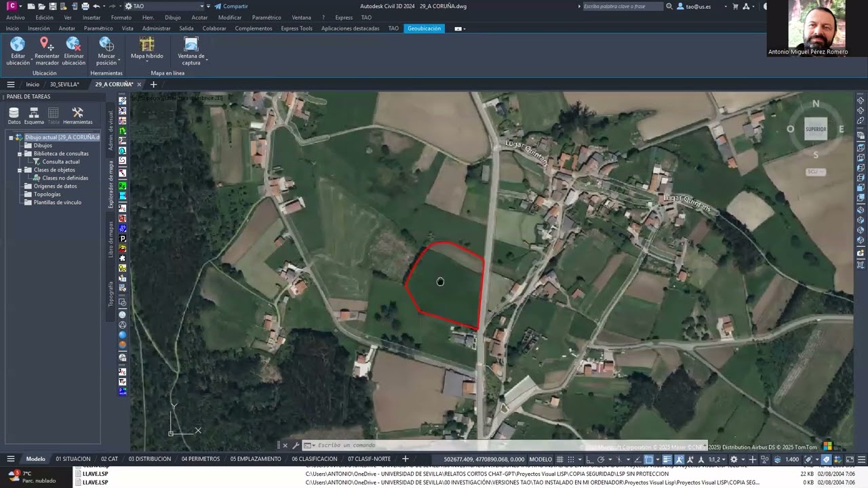Screen dimensions: 868x488
Task: Select Orígenes de datos tree item
Action: [55, 186]
